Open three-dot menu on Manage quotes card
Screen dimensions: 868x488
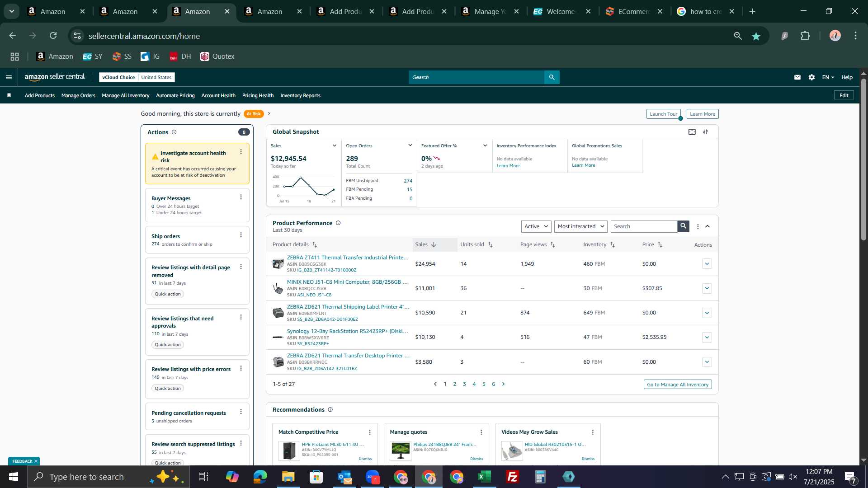pos(481,432)
